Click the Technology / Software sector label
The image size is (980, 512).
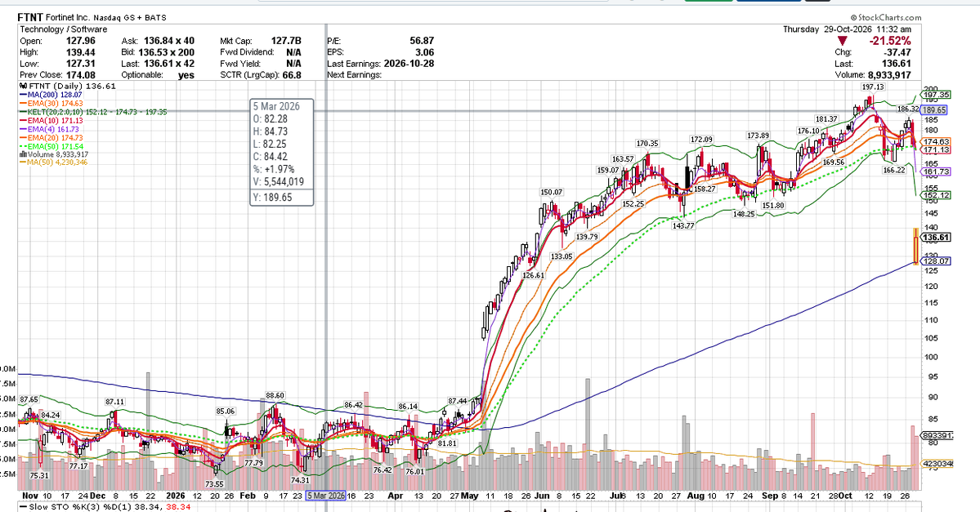[63, 29]
